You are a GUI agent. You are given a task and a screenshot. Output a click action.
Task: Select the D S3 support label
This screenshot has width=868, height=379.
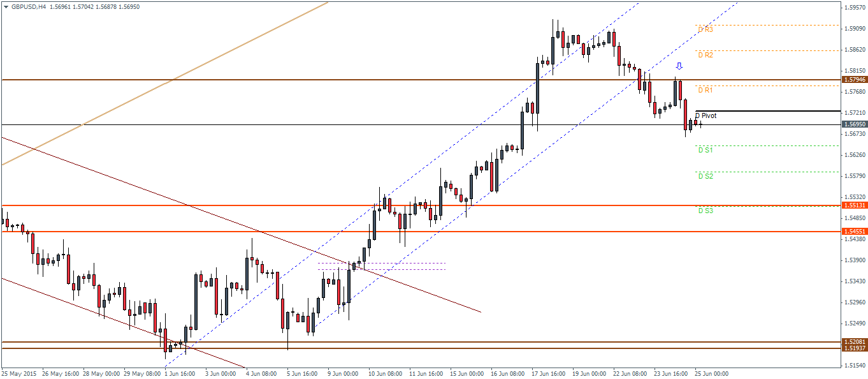[705, 210]
